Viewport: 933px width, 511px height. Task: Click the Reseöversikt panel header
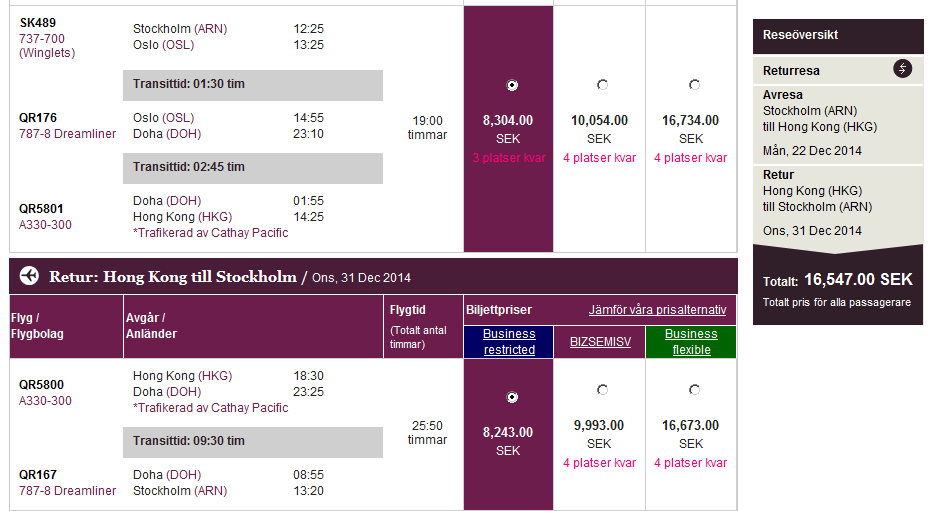[x=837, y=35]
